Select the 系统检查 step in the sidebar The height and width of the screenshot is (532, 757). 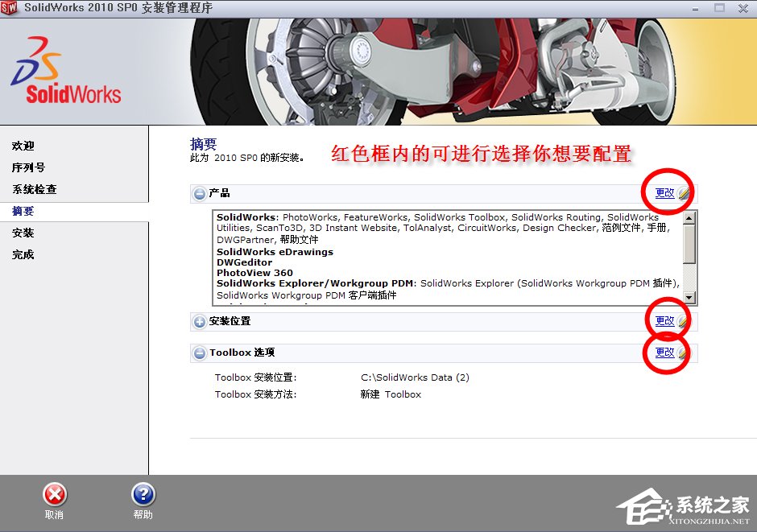[x=35, y=189]
